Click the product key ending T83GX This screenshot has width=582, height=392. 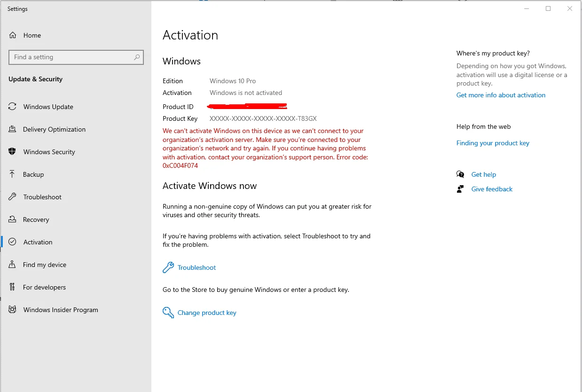pyautogui.click(x=263, y=118)
